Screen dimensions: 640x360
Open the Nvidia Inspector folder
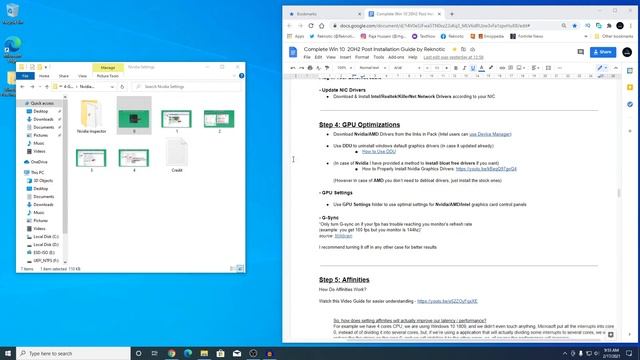tap(91, 116)
